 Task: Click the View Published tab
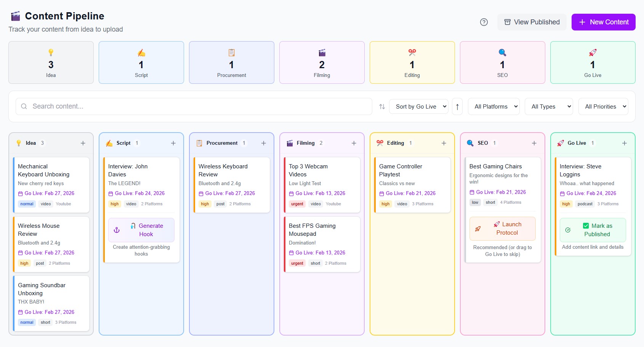(532, 22)
